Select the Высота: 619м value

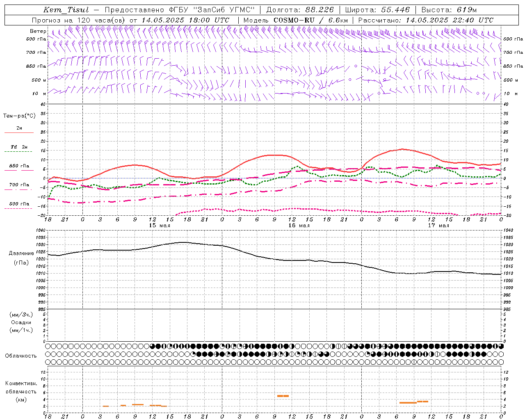(467, 10)
